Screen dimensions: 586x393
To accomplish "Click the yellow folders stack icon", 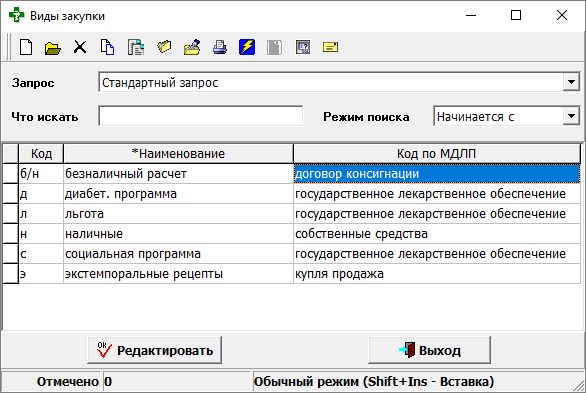I will (164, 47).
